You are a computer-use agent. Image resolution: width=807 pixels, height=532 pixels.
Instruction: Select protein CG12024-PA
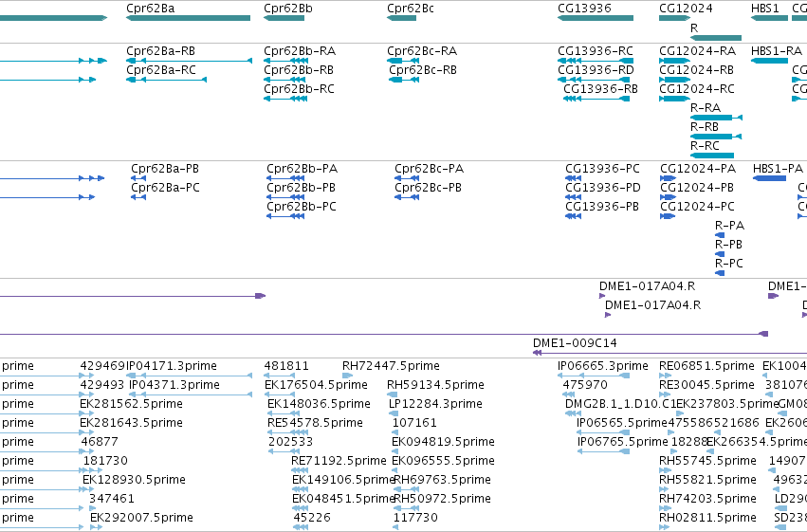click(698, 169)
